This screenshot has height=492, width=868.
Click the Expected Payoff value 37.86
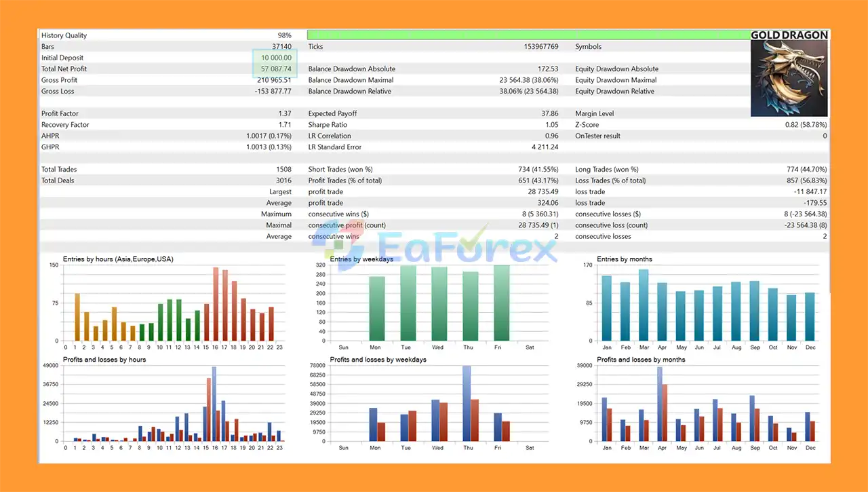click(x=550, y=113)
